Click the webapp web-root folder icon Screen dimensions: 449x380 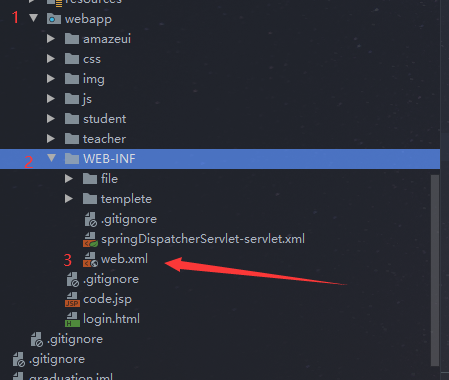pyautogui.click(x=54, y=19)
